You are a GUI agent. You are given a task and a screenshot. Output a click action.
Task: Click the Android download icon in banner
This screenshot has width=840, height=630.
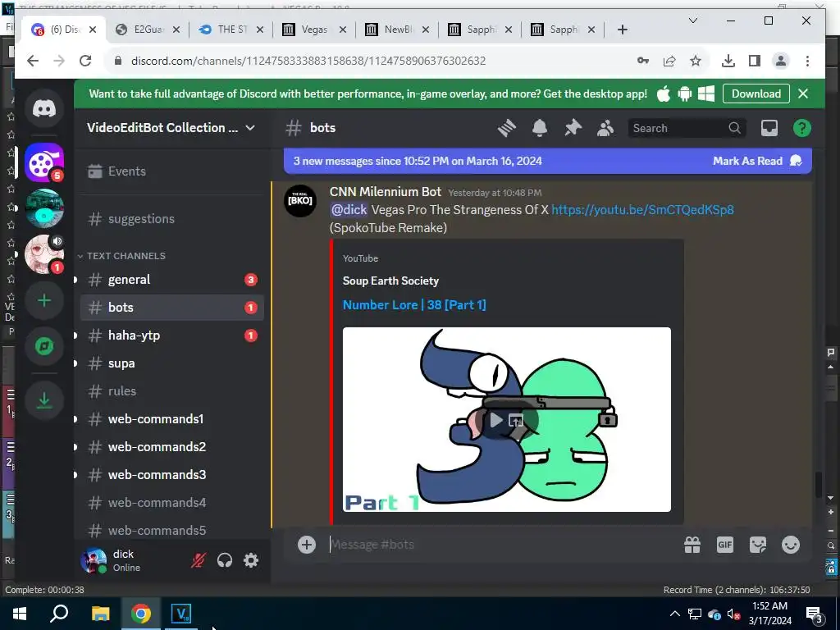coord(685,94)
